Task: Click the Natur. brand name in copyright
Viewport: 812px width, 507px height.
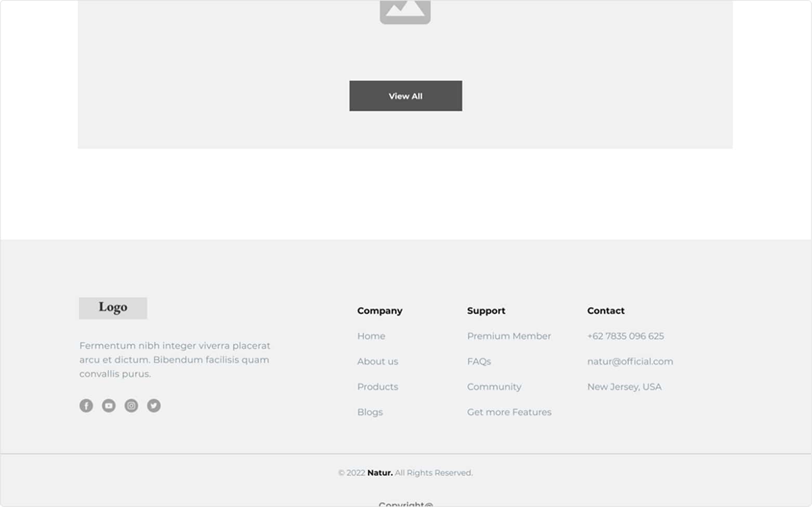Action: tap(379, 473)
